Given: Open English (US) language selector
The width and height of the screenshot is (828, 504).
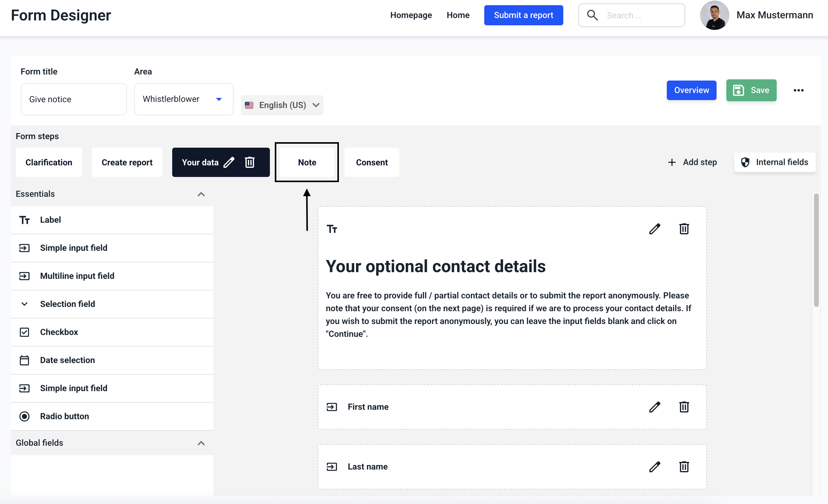Looking at the screenshot, I should 281,105.
